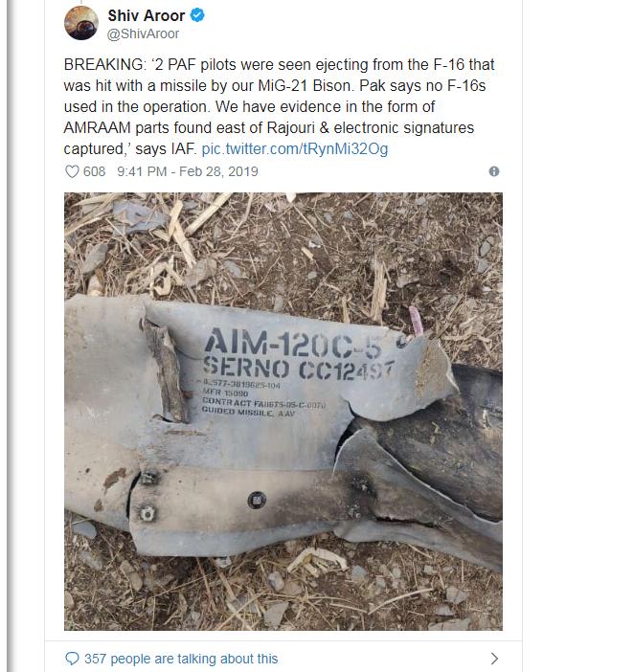Image resolution: width=634 pixels, height=672 pixels.
Task: Visit the @ShivAroor handle link
Action: (143, 34)
